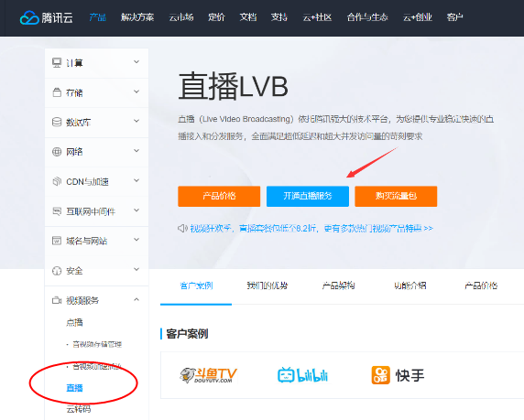Click the 斗鱼TV logo

(208, 375)
